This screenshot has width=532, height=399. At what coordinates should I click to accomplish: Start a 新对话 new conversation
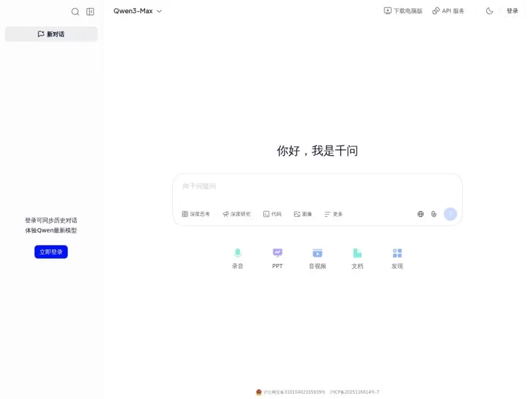click(51, 33)
